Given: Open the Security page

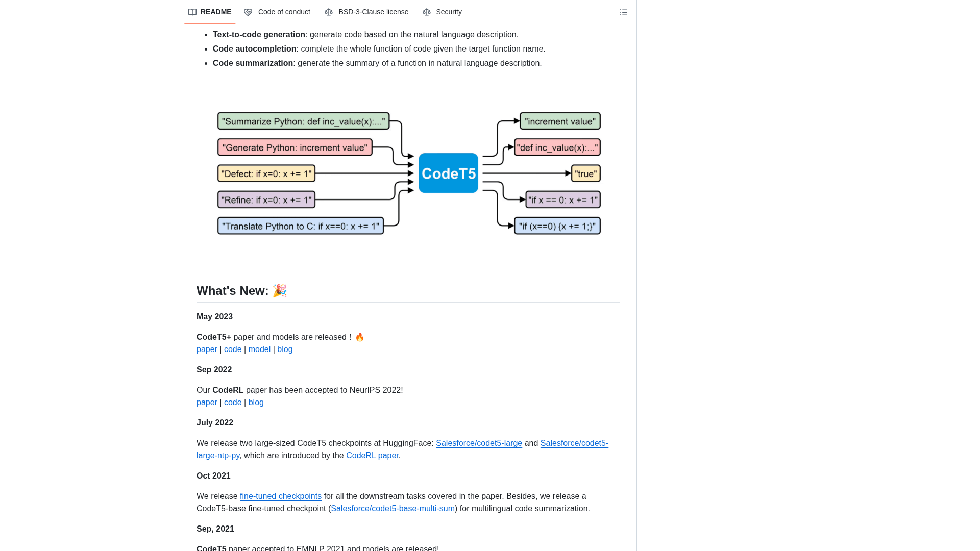Looking at the screenshot, I should (449, 12).
